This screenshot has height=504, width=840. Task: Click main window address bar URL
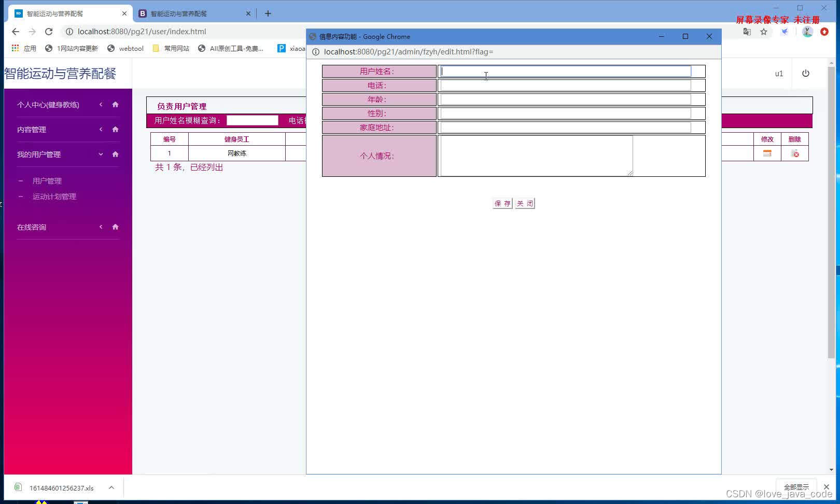tap(142, 32)
